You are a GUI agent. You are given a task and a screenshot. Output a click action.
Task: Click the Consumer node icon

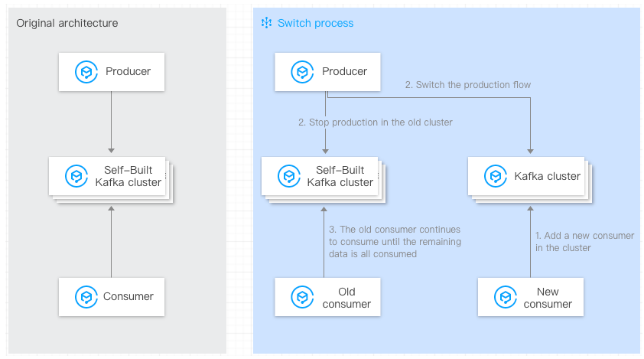point(86,297)
